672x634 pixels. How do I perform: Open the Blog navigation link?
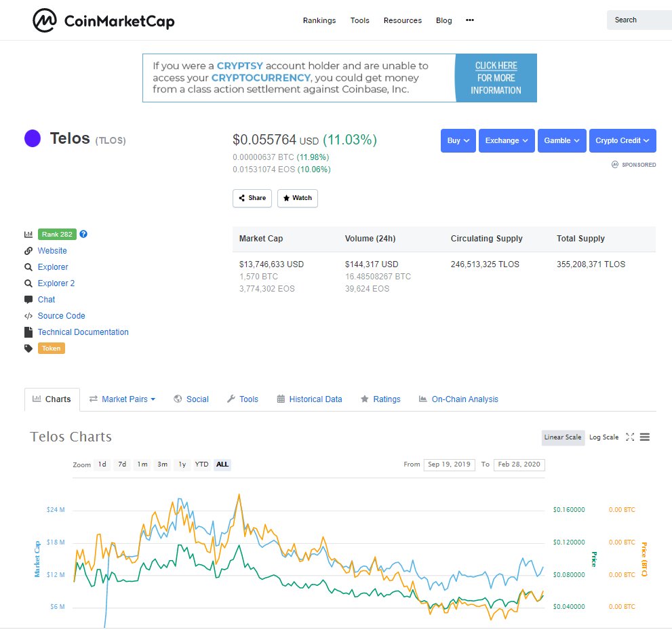pyautogui.click(x=443, y=20)
